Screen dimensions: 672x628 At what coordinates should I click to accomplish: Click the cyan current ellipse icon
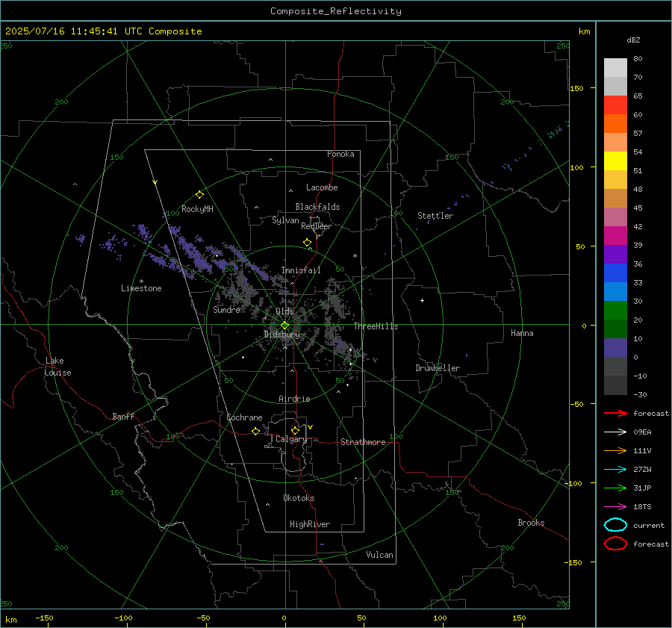tap(615, 525)
